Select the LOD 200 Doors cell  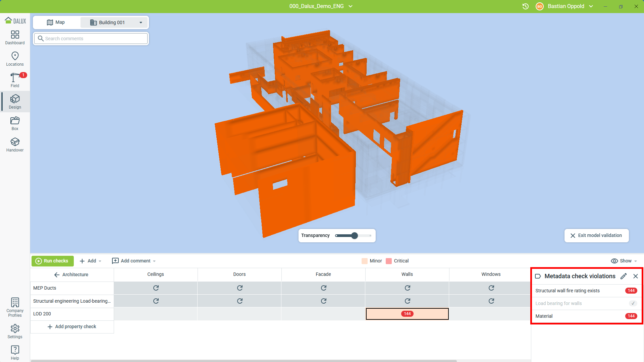coord(239,314)
